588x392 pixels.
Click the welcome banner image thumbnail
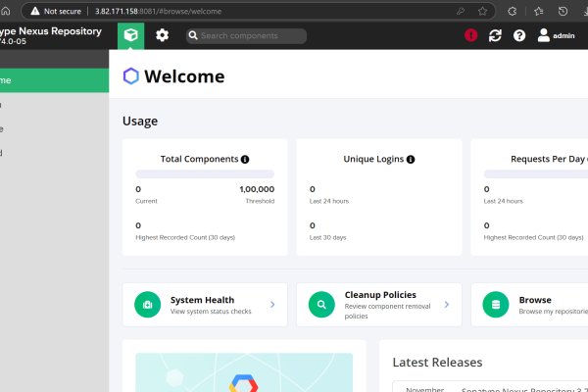(x=244, y=372)
